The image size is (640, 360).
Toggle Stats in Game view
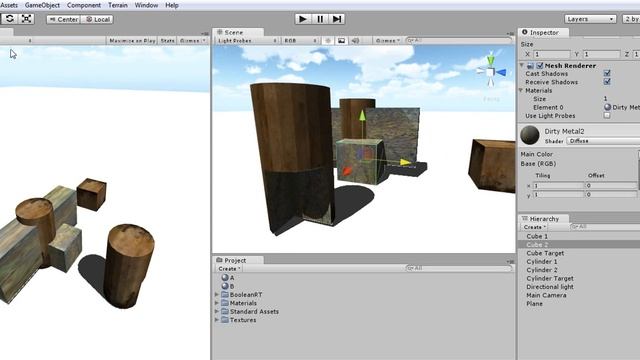(167, 40)
